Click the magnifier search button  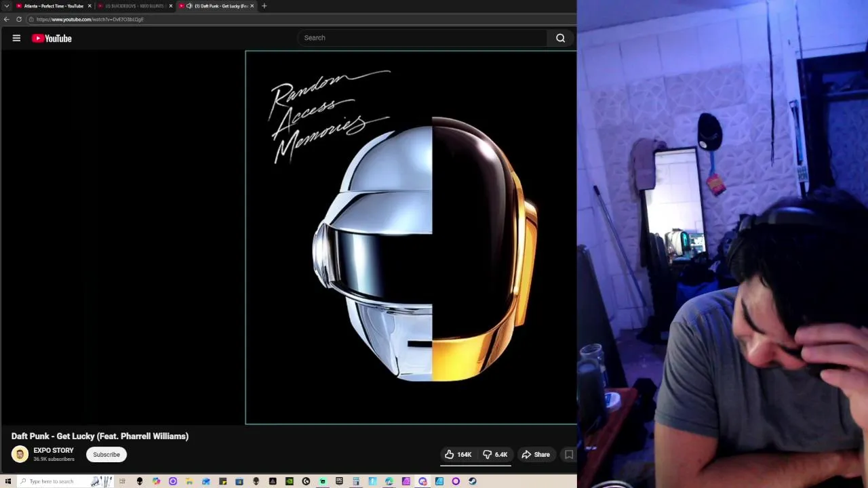(560, 38)
